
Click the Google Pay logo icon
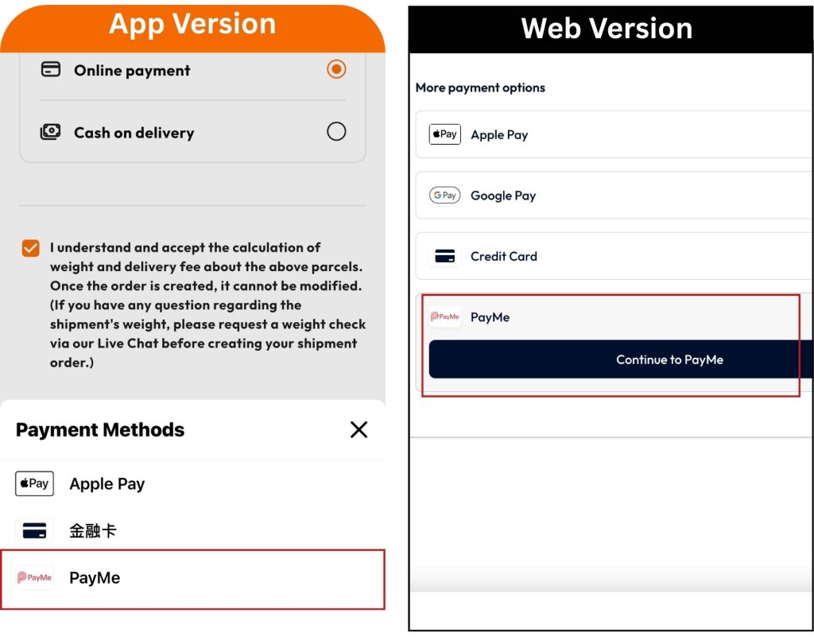point(445,196)
